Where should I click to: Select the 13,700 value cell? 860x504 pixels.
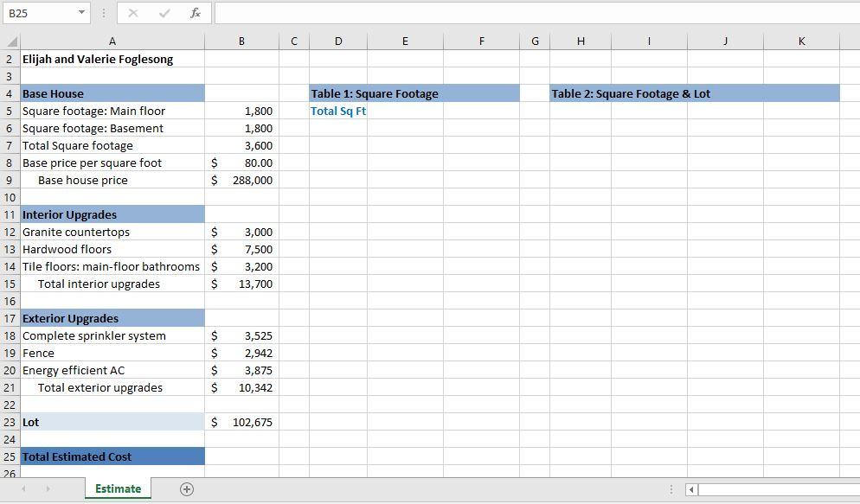click(242, 284)
